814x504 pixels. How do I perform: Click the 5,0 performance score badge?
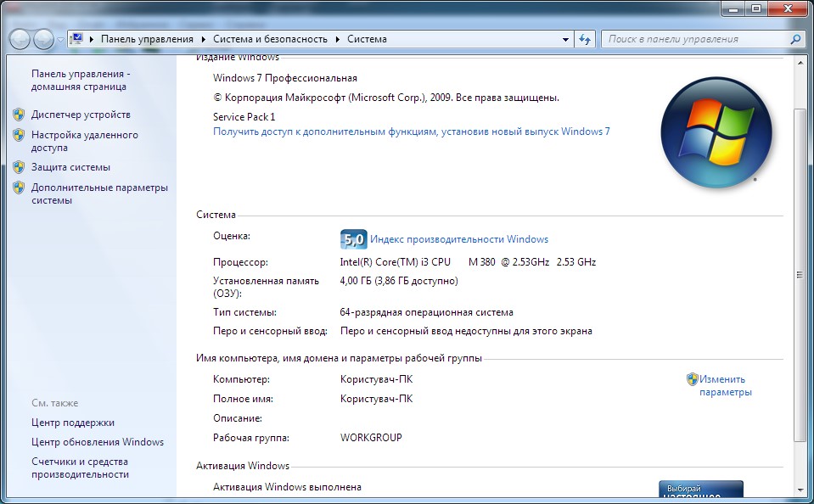coord(353,239)
